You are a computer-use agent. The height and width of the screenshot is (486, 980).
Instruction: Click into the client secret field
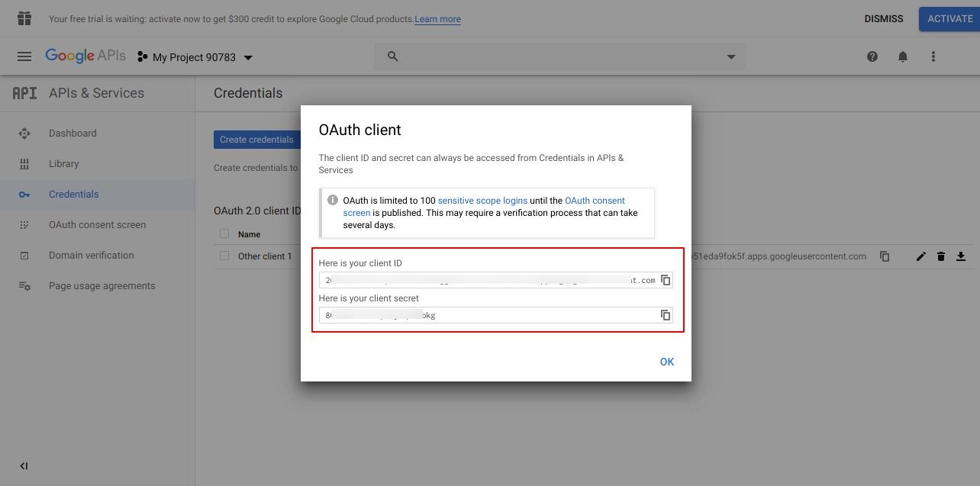[488, 315]
